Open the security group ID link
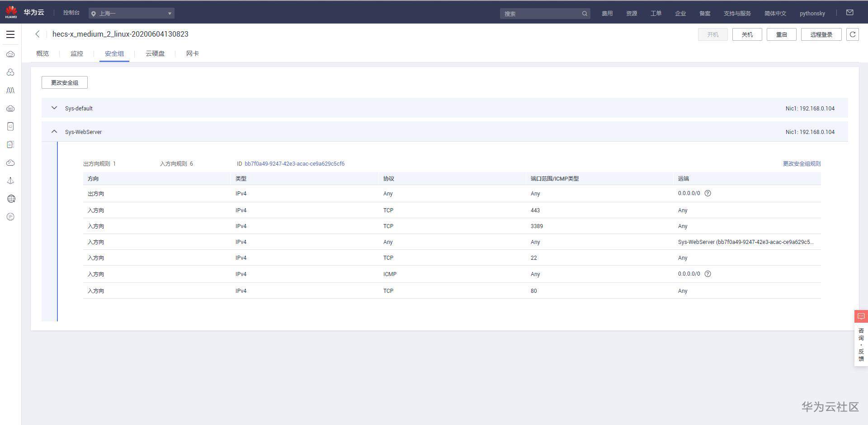The image size is (868, 425). click(x=295, y=164)
